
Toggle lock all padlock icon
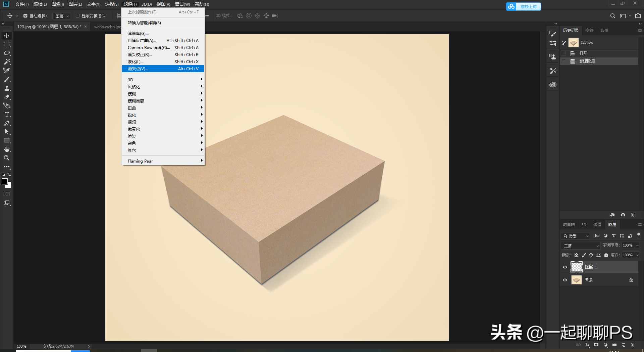606,255
